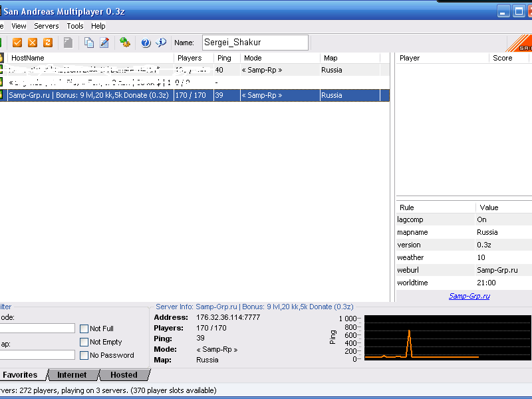Image resolution: width=532 pixels, height=399 pixels.
Task: Enable the Not Full filter checkbox
Action: coord(84,329)
